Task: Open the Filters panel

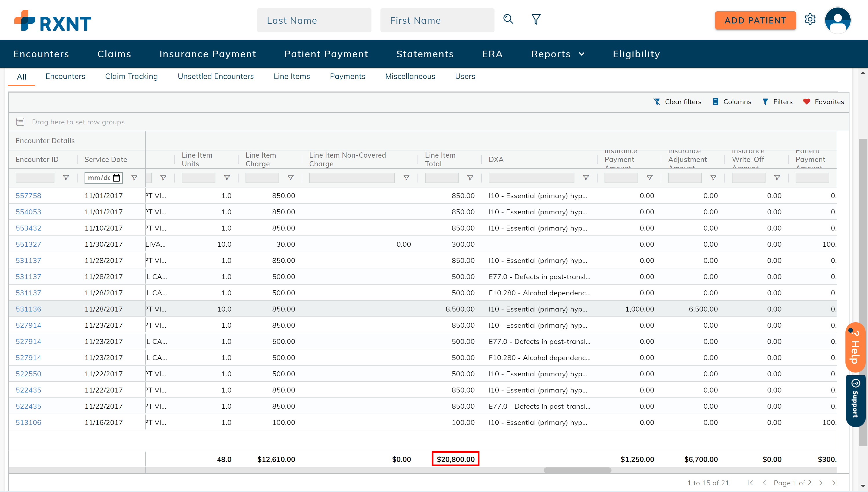Action: tap(777, 102)
